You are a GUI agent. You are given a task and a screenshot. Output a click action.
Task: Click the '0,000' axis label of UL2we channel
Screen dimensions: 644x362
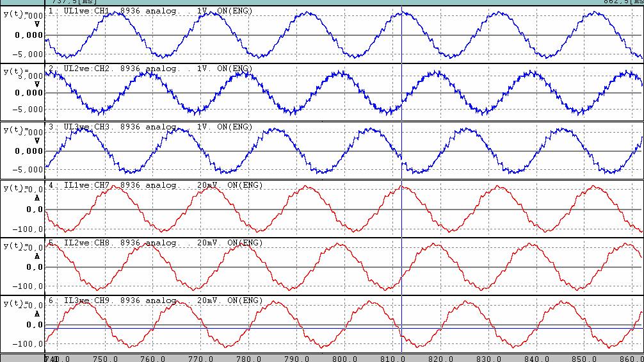click(x=29, y=93)
